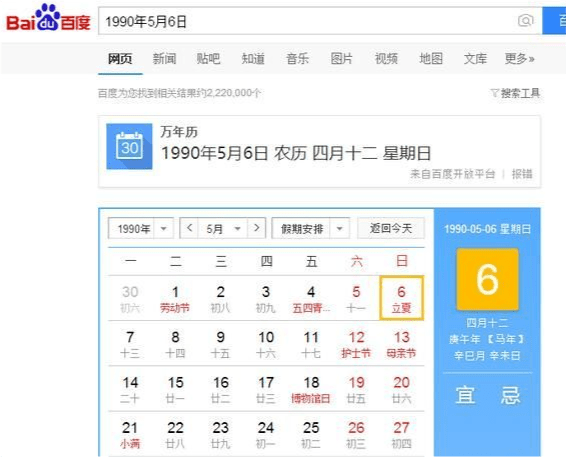This screenshot has height=457, width=566.
Task: Select May 13 母亲节 in calendar
Action: tap(401, 344)
